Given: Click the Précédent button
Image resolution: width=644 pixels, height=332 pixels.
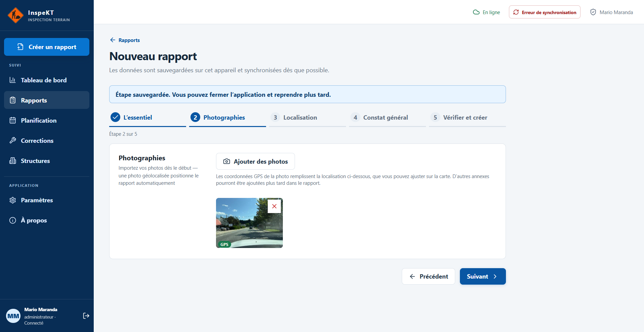Looking at the screenshot, I should (428, 276).
